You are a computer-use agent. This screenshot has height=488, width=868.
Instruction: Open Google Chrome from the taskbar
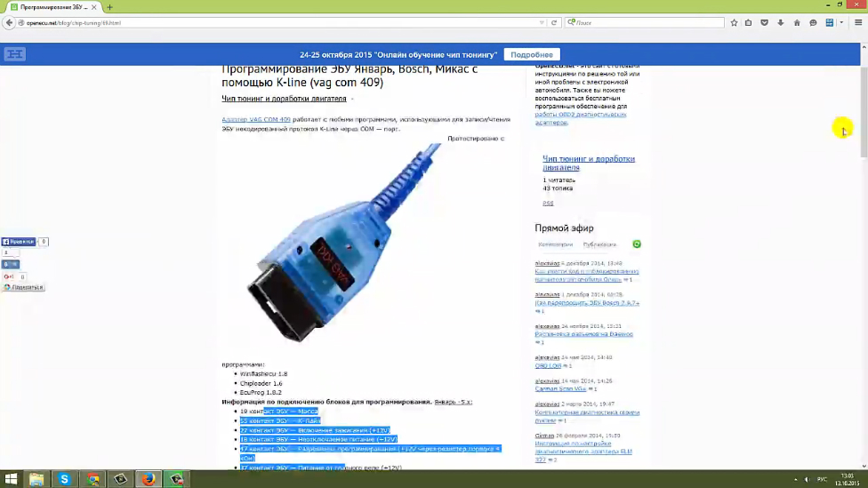[x=93, y=479]
